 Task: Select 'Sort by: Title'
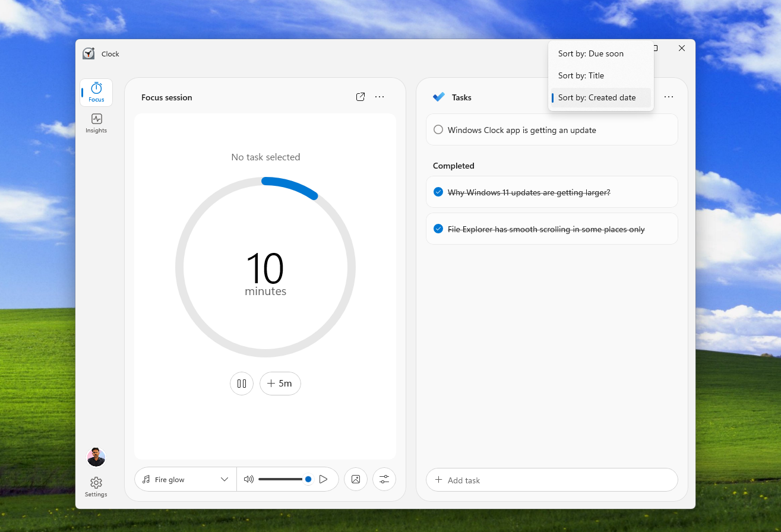(581, 75)
